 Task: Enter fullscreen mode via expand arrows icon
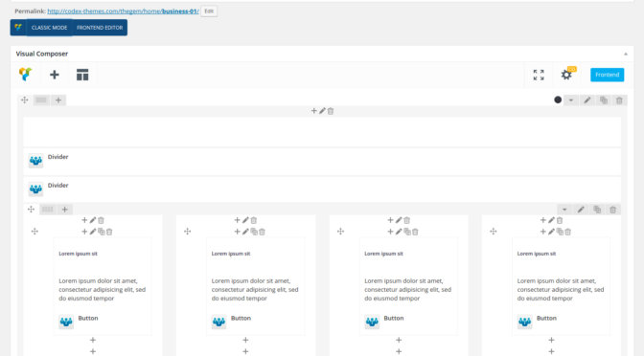pyautogui.click(x=539, y=75)
